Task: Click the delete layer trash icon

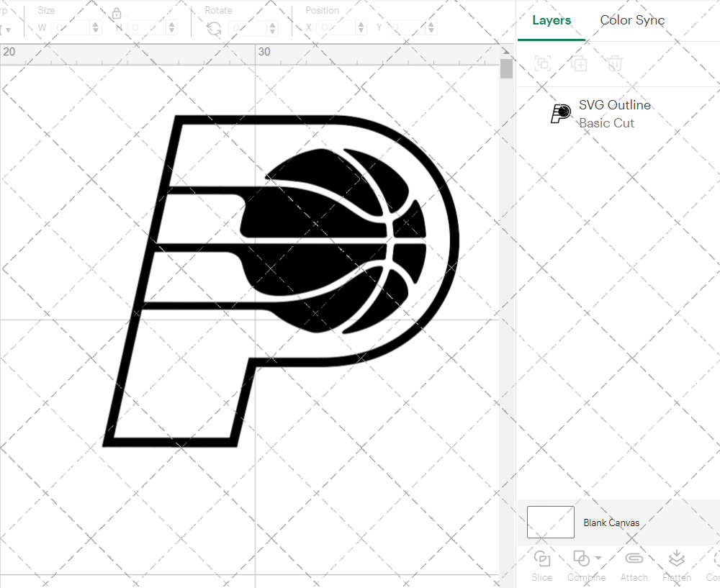Action: pos(614,63)
